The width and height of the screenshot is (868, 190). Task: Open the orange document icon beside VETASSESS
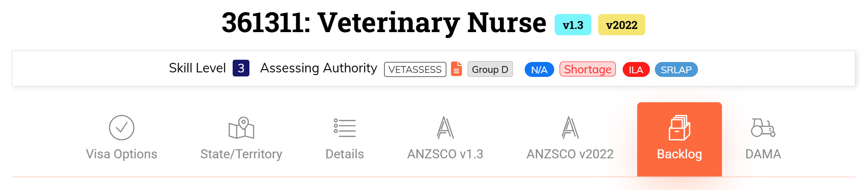click(457, 69)
